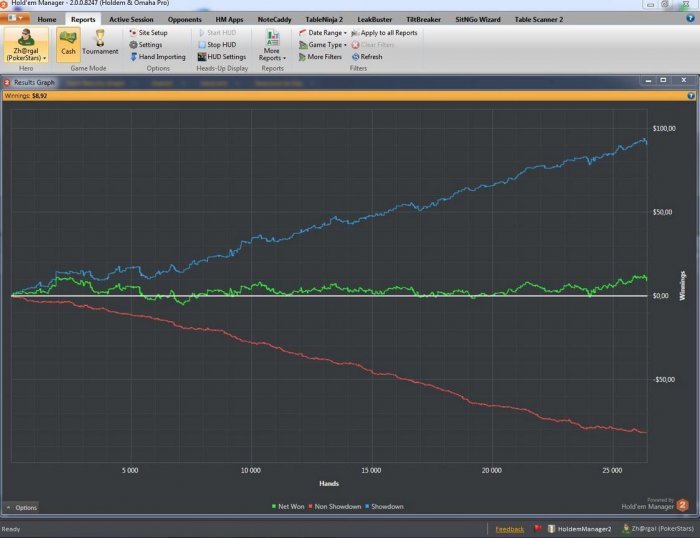This screenshot has width=700, height=538.
Task: Expand the Date Range dropdown
Action: coord(323,33)
